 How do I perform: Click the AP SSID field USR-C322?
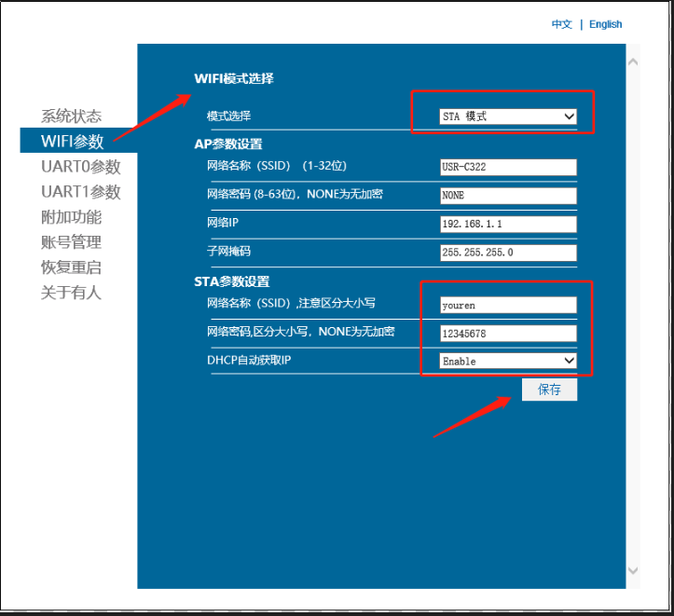tap(508, 168)
